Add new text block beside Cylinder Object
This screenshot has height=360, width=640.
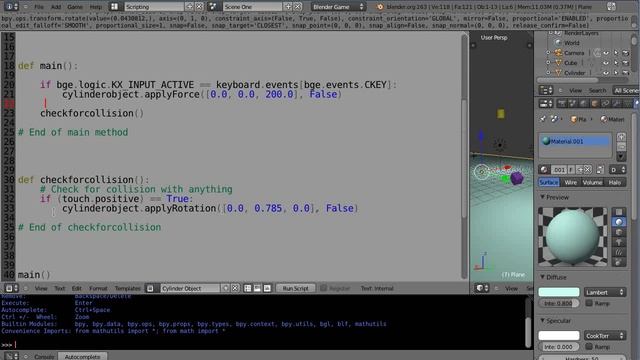[226, 288]
